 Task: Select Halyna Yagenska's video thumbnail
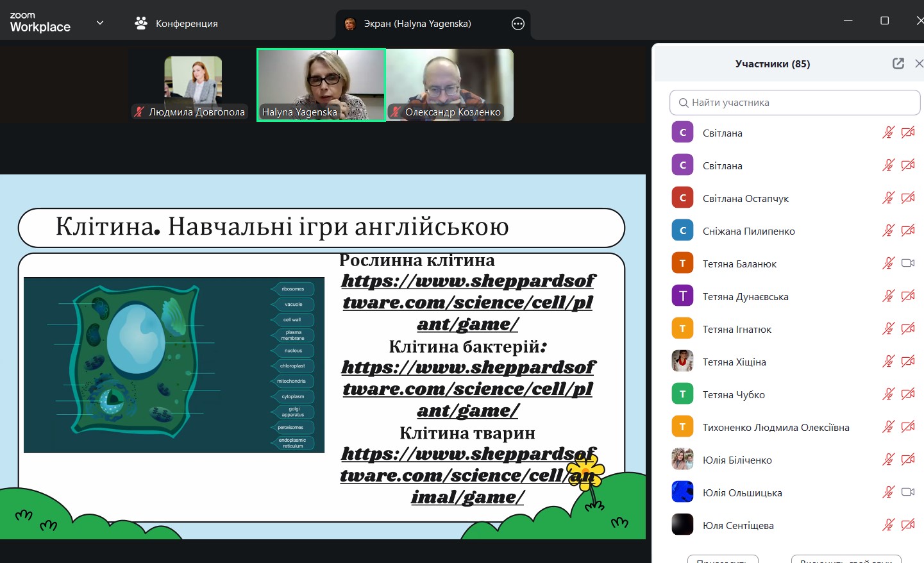click(x=321, y=85)
